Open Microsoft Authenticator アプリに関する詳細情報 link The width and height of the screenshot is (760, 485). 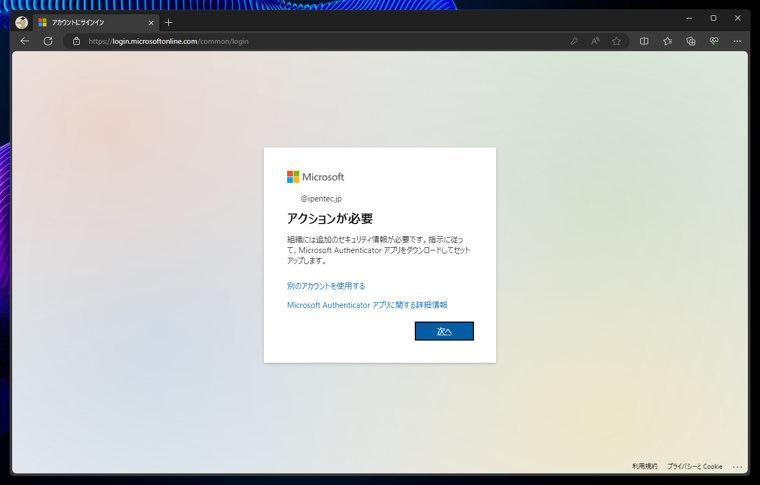(x=367, y=305)
